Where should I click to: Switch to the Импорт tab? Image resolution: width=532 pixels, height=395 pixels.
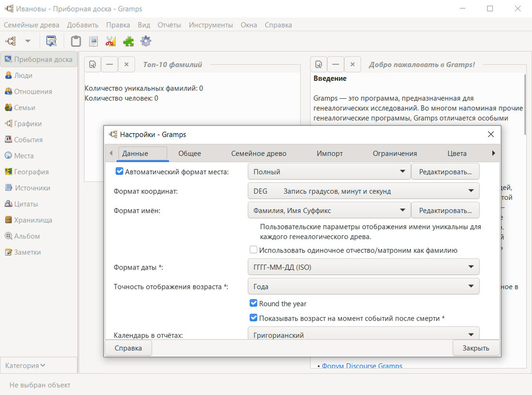[329, 153]
